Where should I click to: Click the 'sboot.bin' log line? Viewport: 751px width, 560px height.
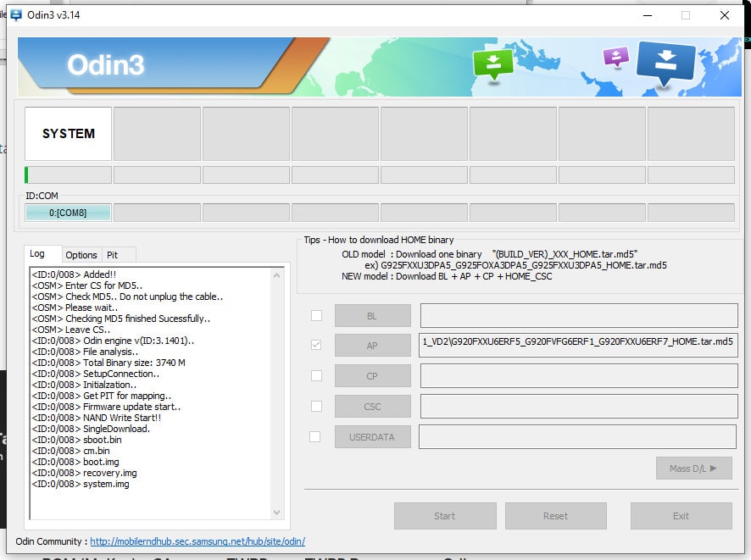76,440
